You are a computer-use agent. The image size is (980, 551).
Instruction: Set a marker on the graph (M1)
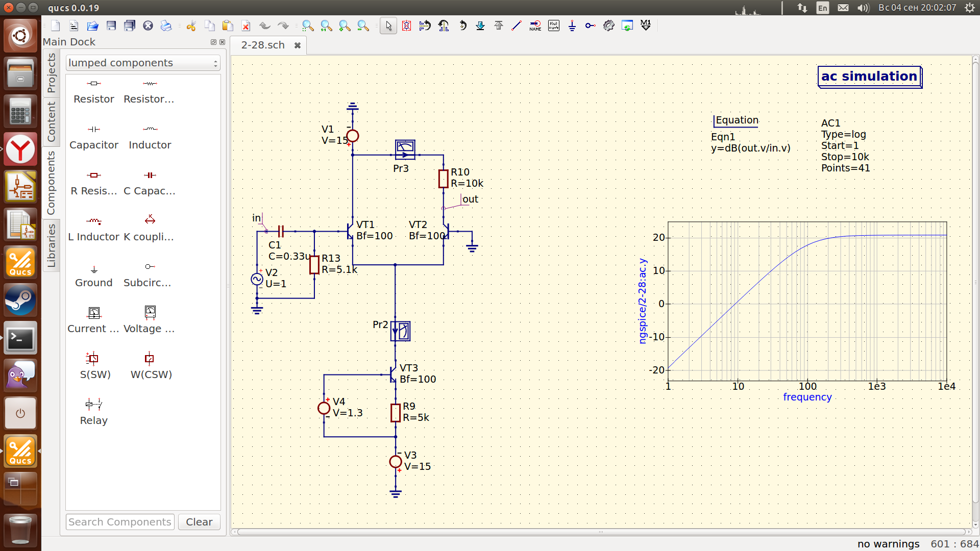pos(646,26)
